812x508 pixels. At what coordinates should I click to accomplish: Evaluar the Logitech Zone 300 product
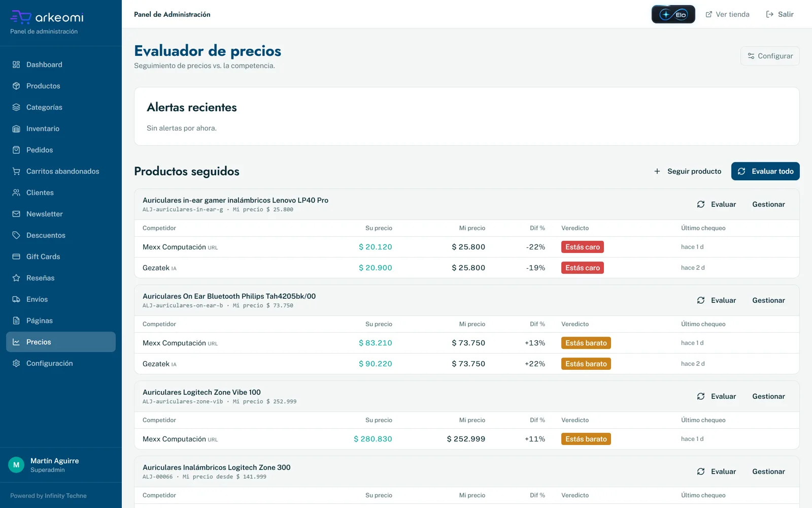pyautogui.click(x=717, y=471)
